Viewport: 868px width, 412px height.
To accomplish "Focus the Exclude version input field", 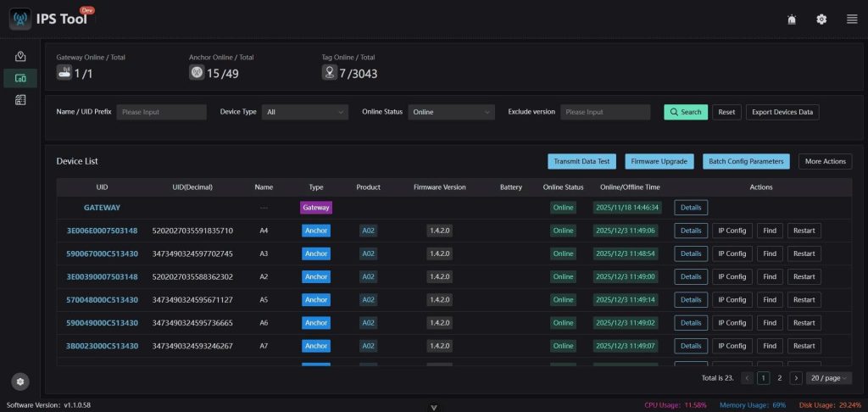I will click(x=605, y=112).
